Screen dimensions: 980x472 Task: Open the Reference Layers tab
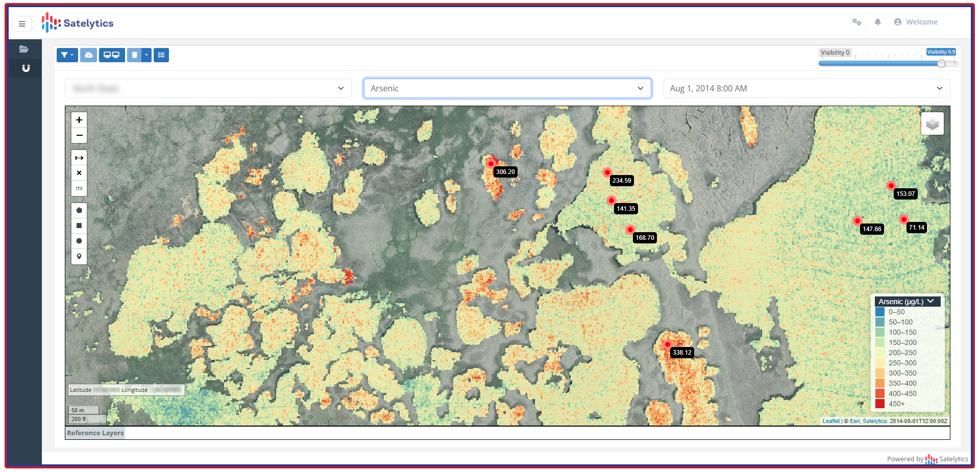pos(95,433)
